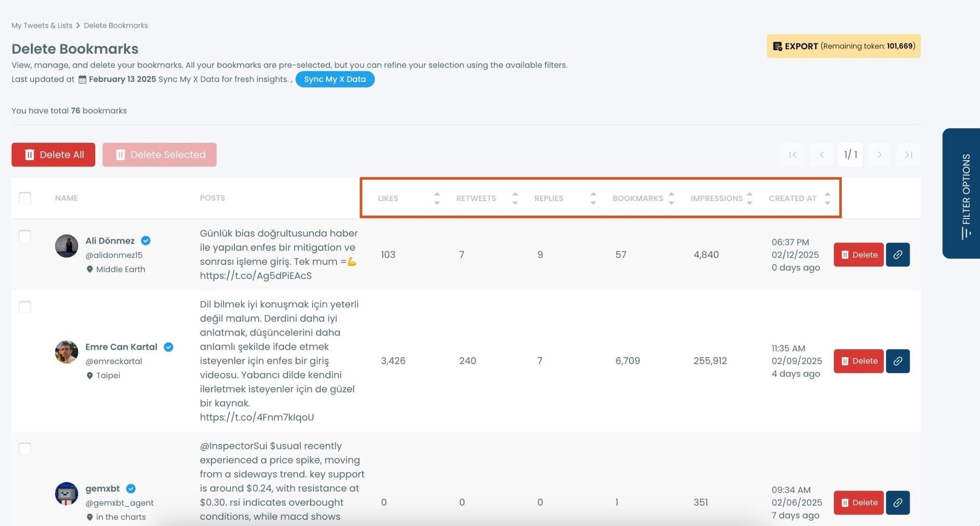Toggle the select-all checkbox in table header
Screen dimensions: 980x526
coord(24,198)
